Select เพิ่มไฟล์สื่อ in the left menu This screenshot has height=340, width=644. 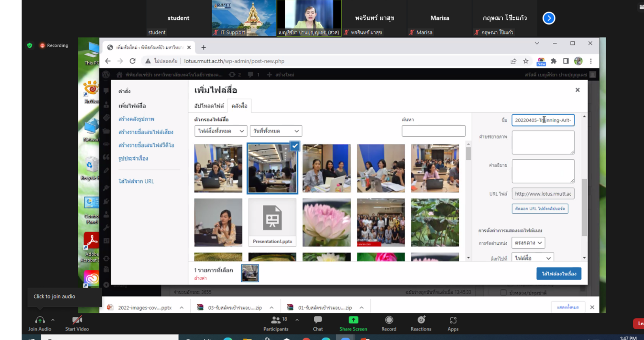[132, 106]
